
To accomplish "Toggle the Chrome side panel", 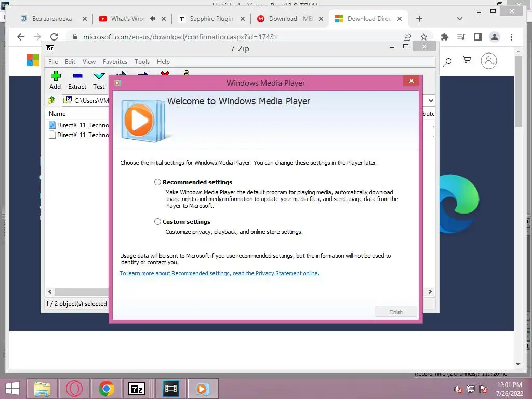I will click(x=478, y=37).
